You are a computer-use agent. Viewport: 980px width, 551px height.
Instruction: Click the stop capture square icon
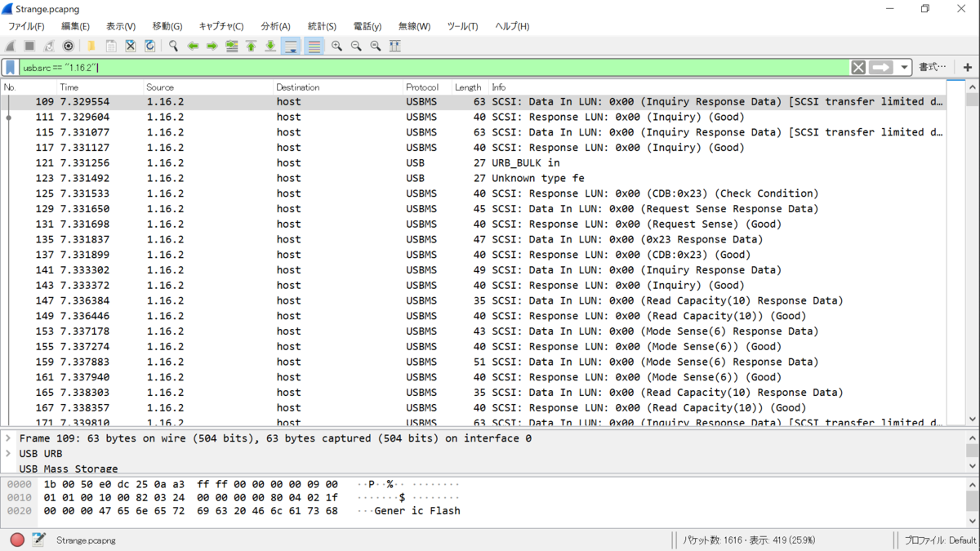29,46
